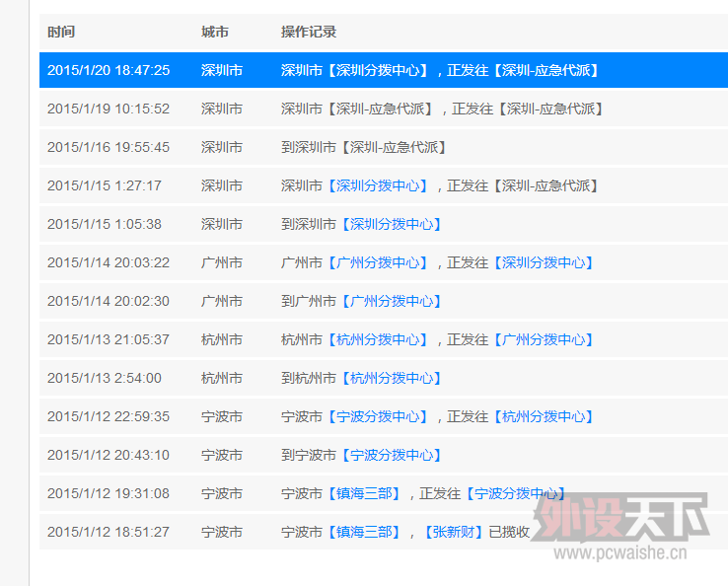Open 杭州分拨中心 link in the 21:05:37 row
This screenshot has width=728, height=586.
click(x=378, y=339)
